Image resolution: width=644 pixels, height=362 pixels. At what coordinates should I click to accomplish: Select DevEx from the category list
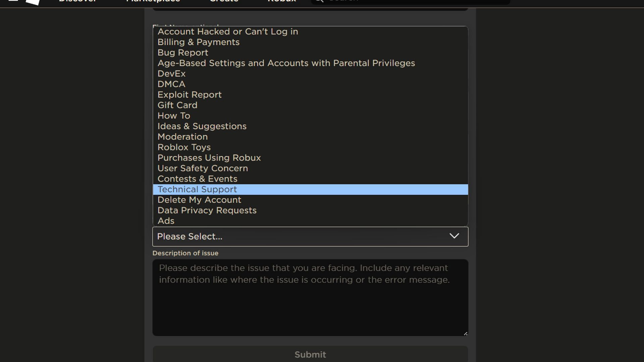[310, 74]
